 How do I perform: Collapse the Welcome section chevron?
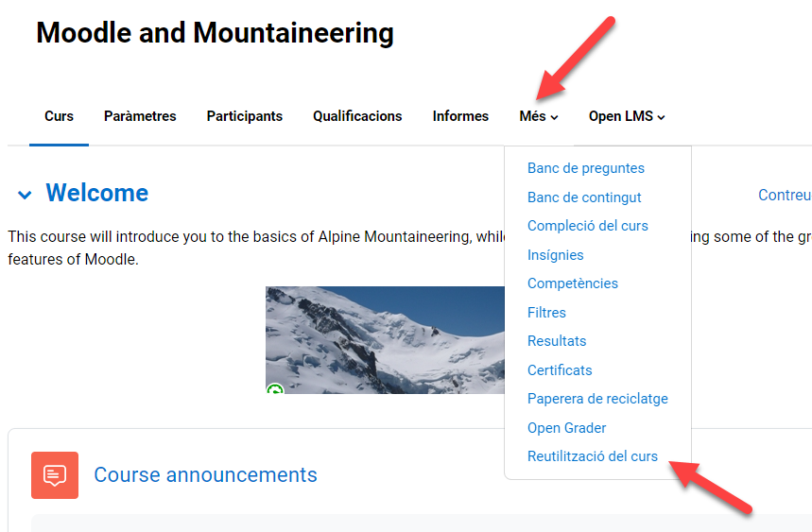[25, 195]
